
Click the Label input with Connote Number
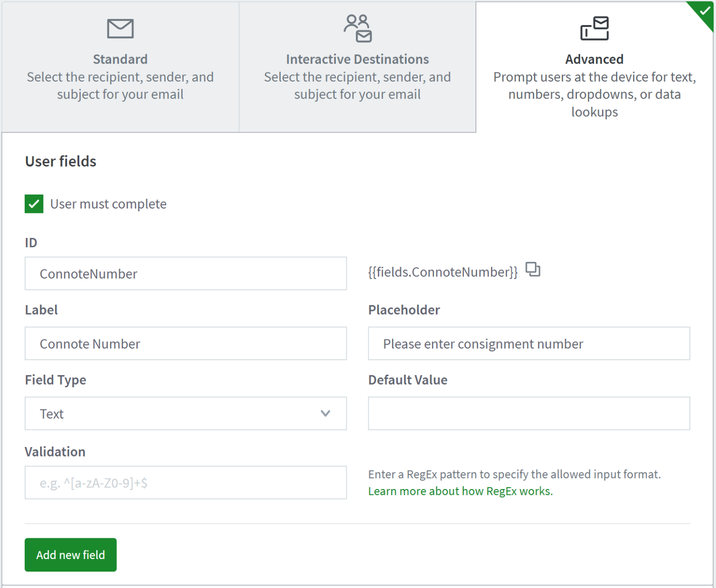(186, 343)
